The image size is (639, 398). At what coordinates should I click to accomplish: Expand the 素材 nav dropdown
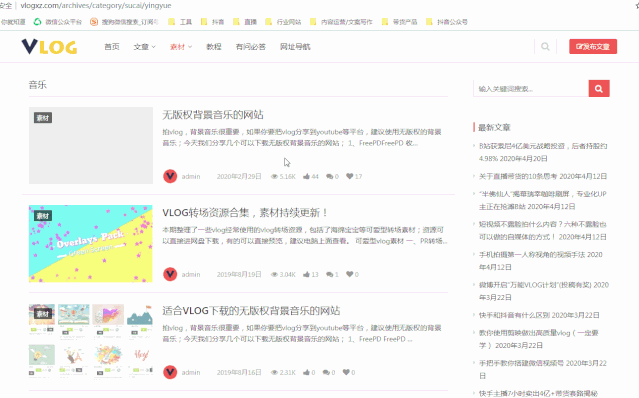click(x=181, y=47)
